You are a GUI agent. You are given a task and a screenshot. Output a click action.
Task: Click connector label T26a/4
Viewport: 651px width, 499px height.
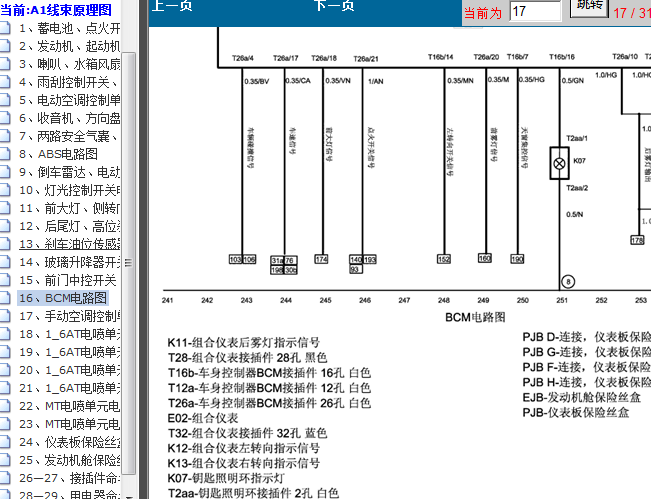tap(242, 58)
